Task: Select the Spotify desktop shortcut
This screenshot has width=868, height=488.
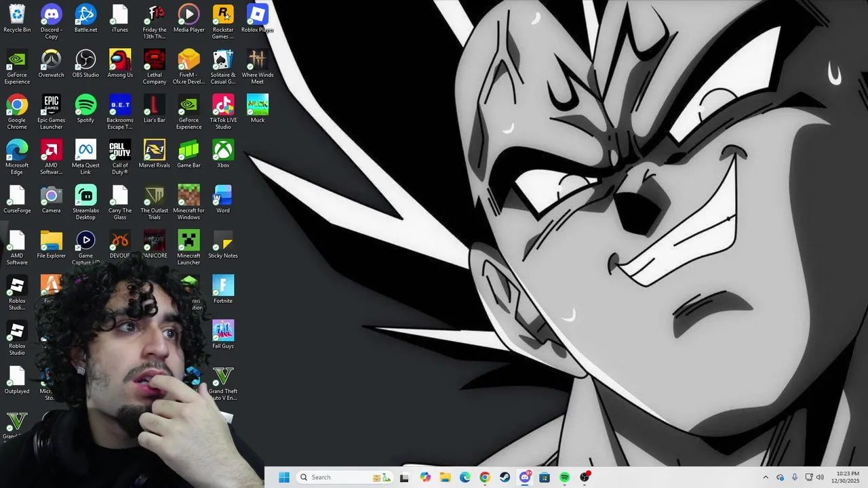Action: [85, 109]
